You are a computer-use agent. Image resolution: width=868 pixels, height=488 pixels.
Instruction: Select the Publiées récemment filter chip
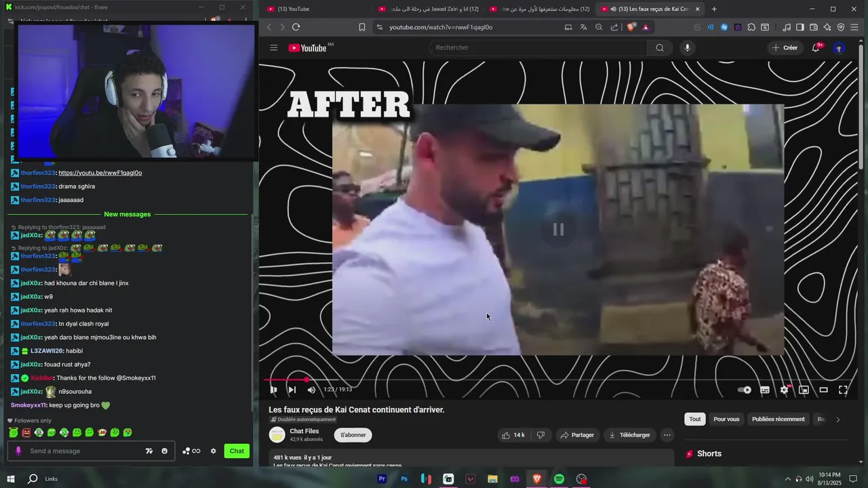[x=778, y=420]
